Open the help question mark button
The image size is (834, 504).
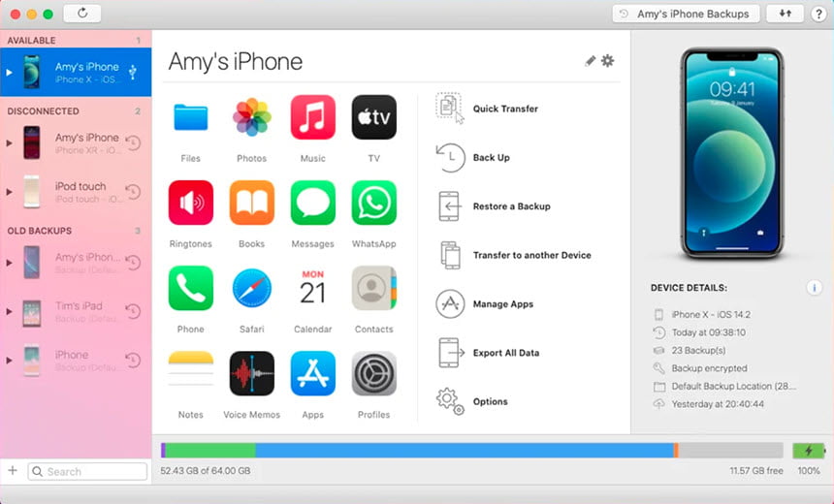(818, 14)
